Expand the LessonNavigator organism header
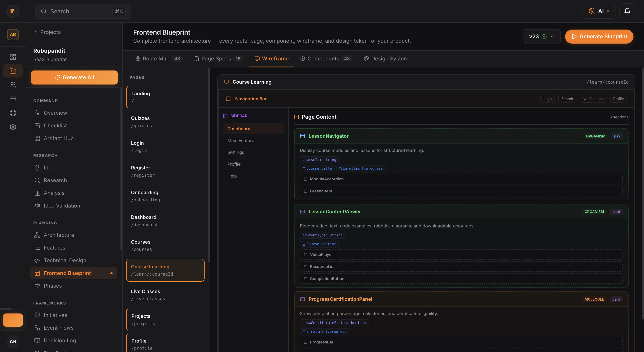 328,136
